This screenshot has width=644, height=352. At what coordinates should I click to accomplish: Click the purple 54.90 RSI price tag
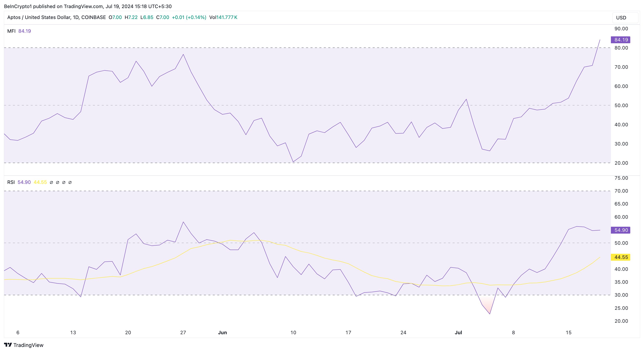[621, 230]
